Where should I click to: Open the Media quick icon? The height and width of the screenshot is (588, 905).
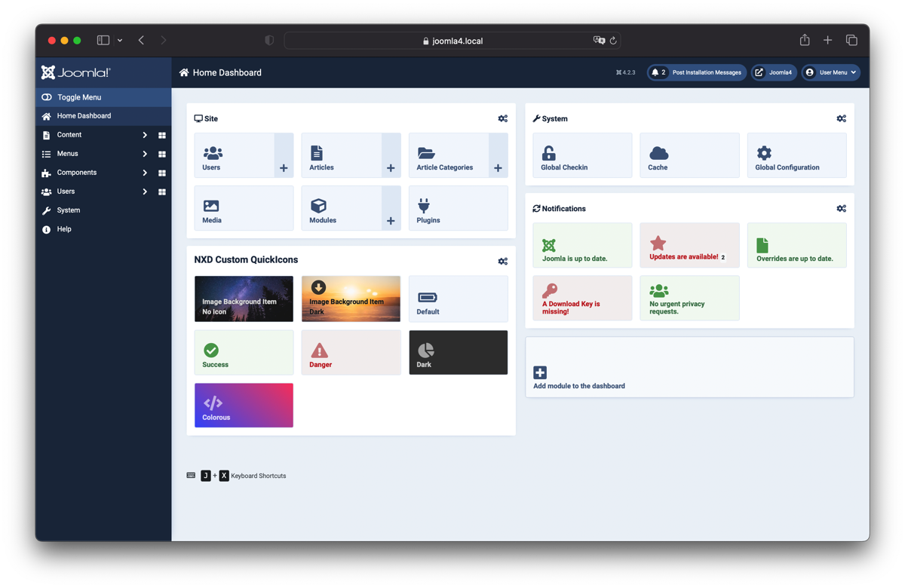[244, 208]
